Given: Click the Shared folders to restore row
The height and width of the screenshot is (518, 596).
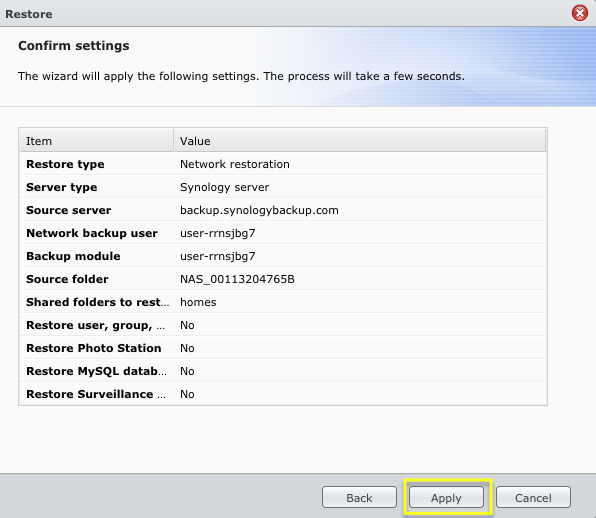Looking at the screenshot, I should coord(283,302).
